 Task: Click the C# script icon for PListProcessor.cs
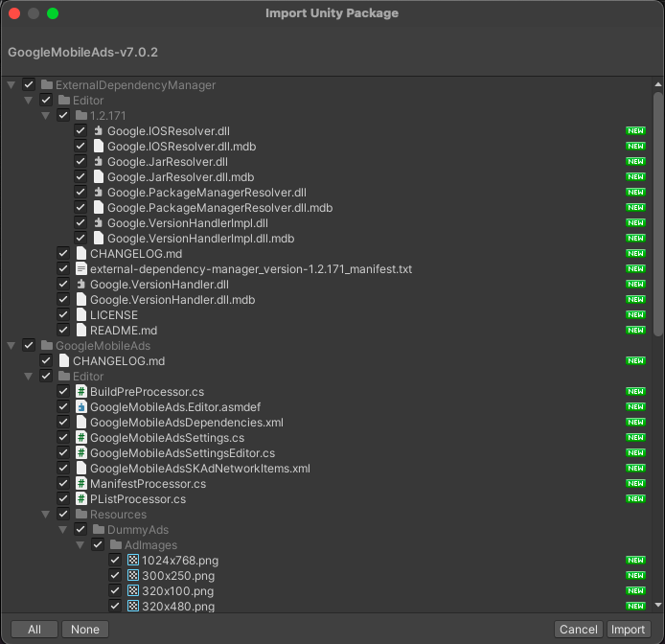click(x=81, y=499)
